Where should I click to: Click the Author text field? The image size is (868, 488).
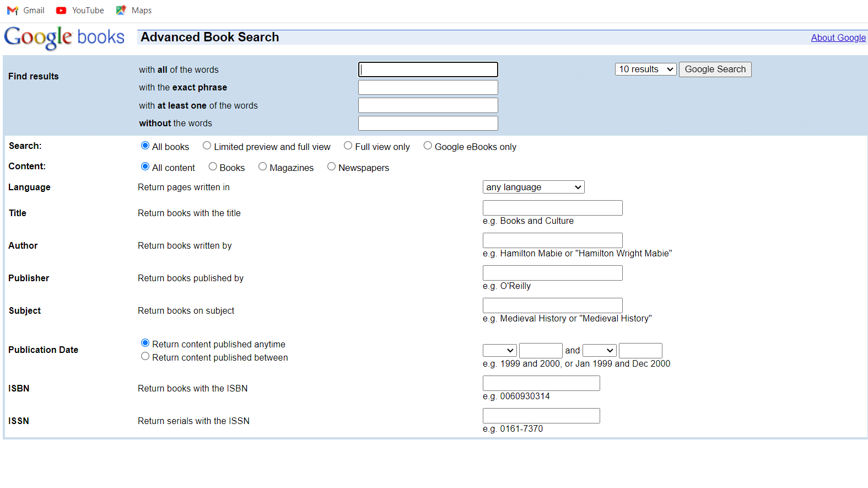[x=552, y=240]
